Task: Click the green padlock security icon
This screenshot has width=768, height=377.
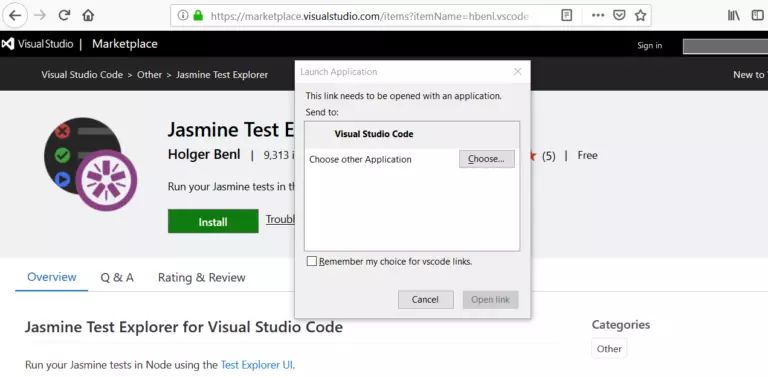Action: 198,15
